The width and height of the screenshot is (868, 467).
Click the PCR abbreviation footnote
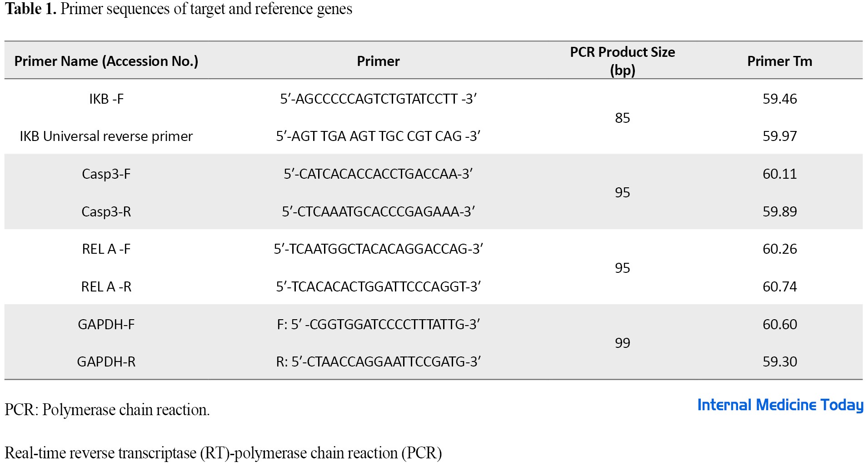(x=107, y=410)
